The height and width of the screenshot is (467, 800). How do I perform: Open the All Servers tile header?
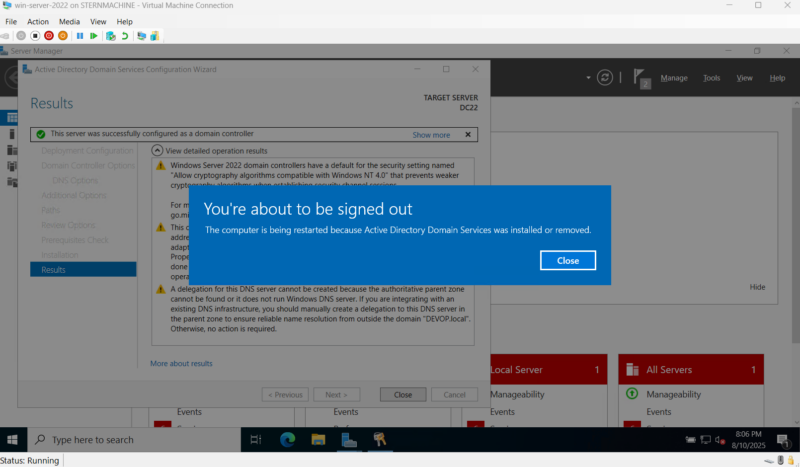691,370
